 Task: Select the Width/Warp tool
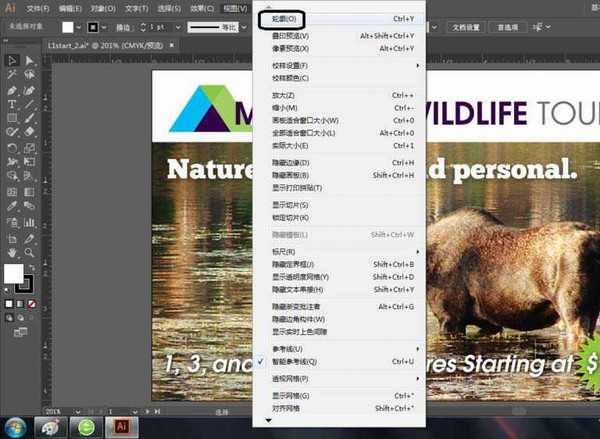pyautogui.click(x=12, y=162)
